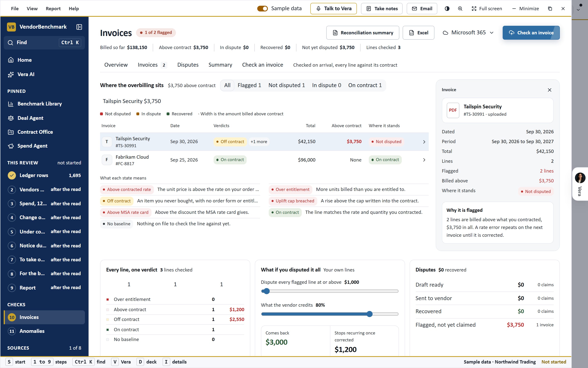Open Vera AI in sidebar
This screenshot has width=588, height=368.
pos(44,74)
